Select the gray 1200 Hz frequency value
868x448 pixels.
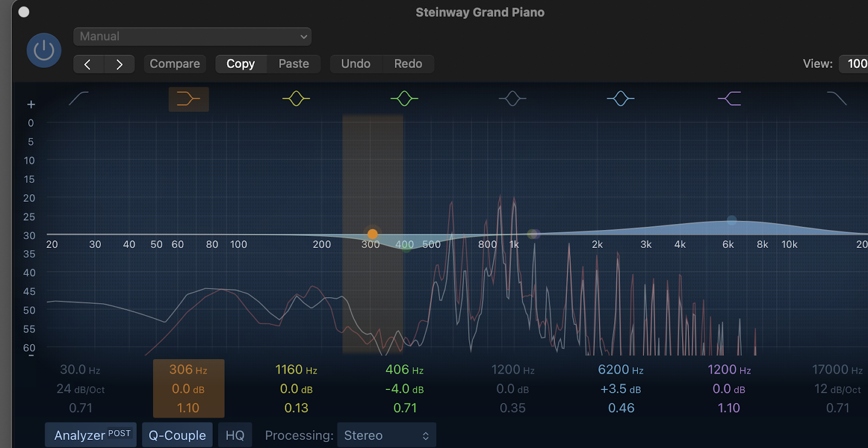click(x=513, y=370)
